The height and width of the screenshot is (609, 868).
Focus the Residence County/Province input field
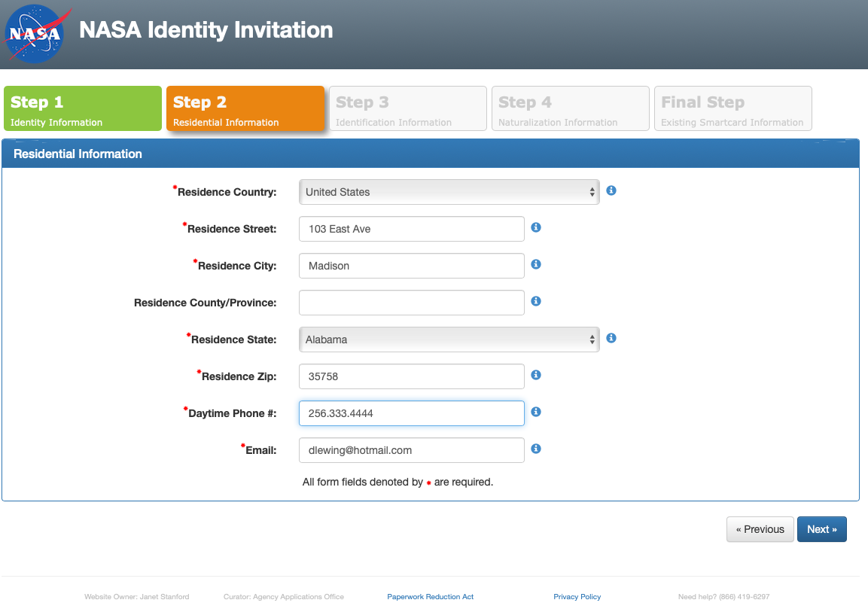coord(411,303)
